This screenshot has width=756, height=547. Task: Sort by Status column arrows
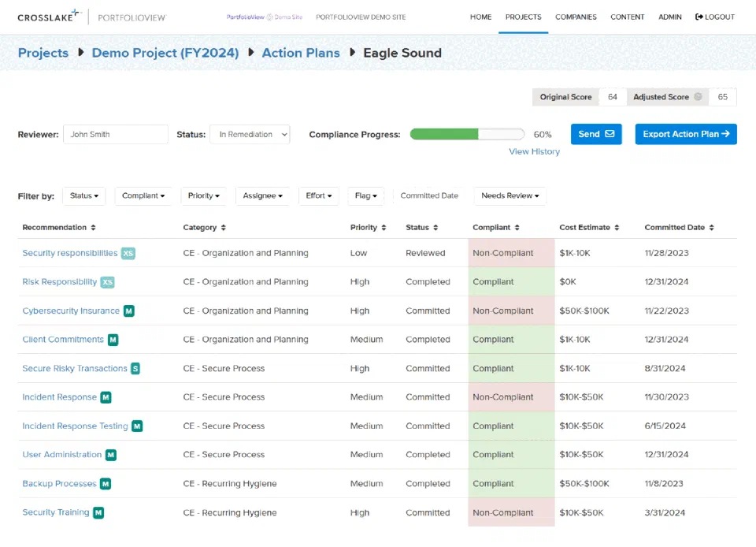(435, 227)
